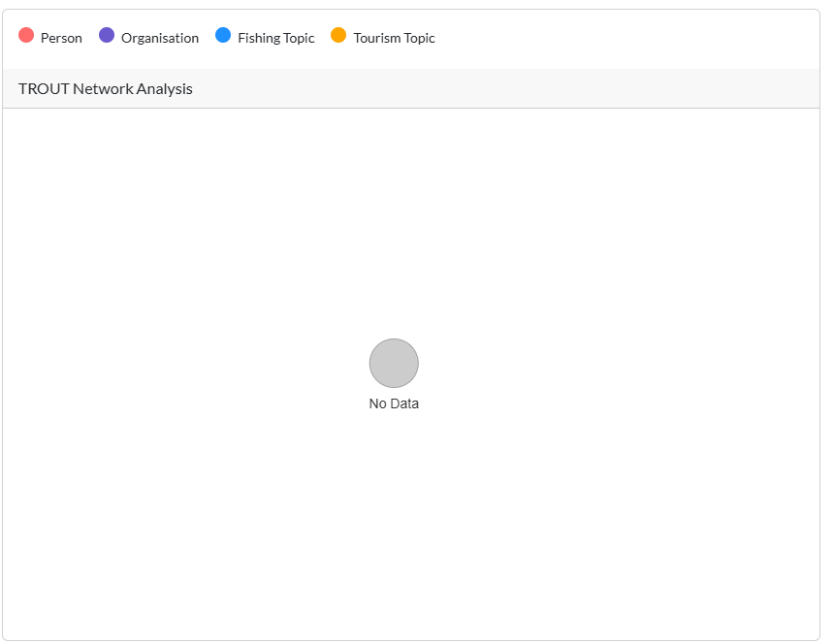The width and height of the screenshot is (834, 644).
Task: Click the orange Tourism Topic legend circle
Action: pyautogui.click(x=338, y=36)
